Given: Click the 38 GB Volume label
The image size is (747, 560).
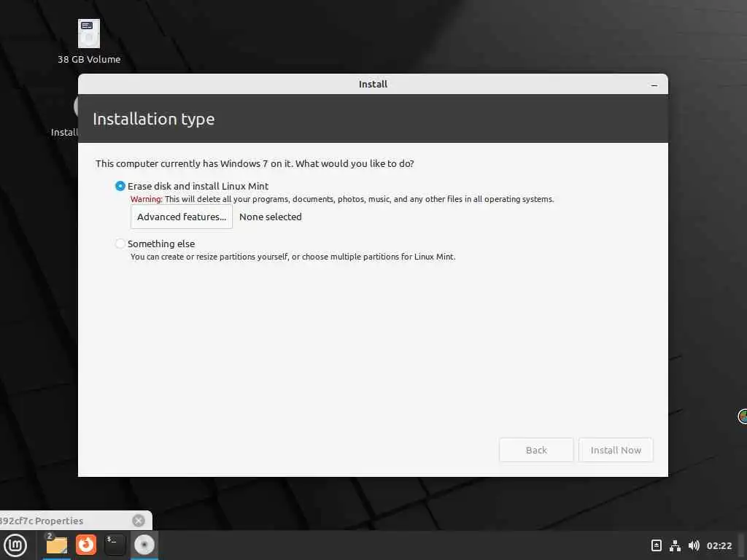Looking at the screenshot, I should [x=89, y=60].
